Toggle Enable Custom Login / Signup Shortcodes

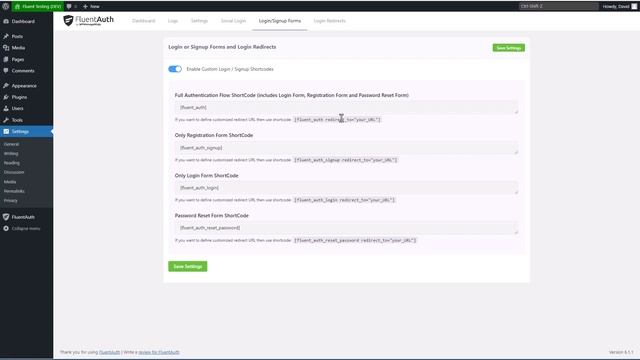coord(175,69)
